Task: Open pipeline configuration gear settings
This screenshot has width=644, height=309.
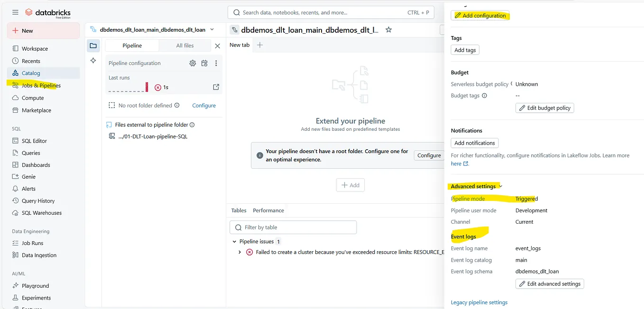Action: pyautogui.click(x=193, y=63)
